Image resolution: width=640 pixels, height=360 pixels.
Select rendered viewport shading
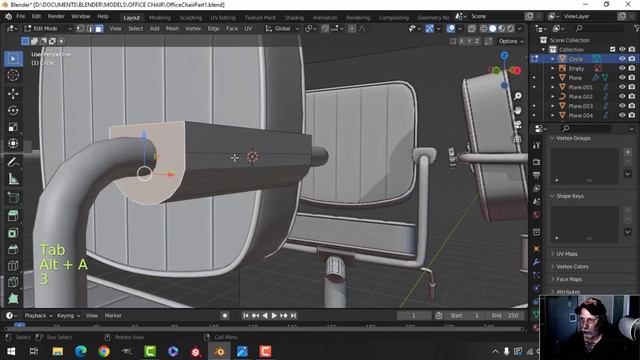511,29
